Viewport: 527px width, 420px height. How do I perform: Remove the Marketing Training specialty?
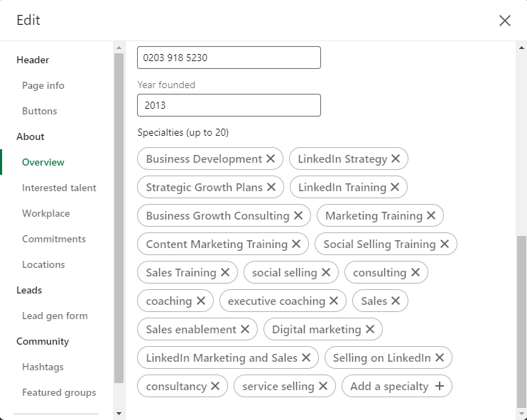(431, 216)
